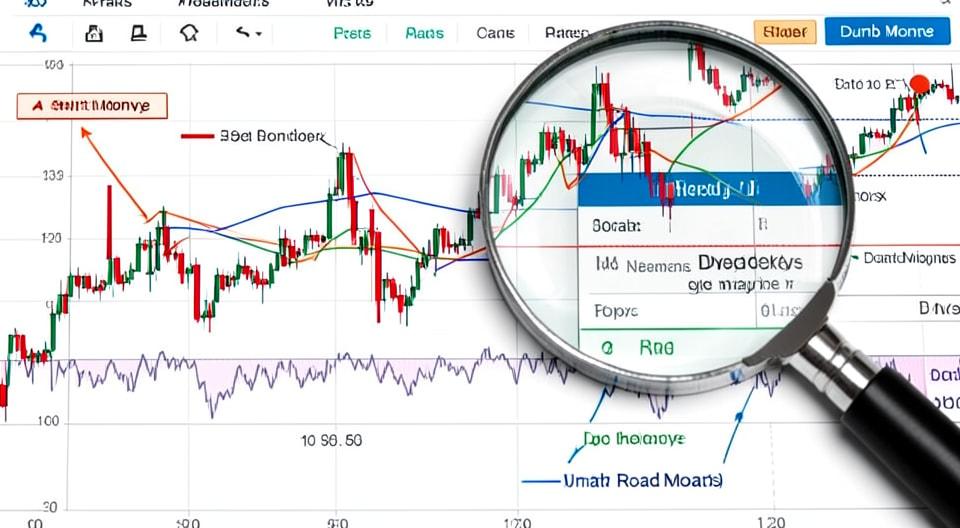Click the orange Slwer button
The image size is (960, 528).
tap(785, 32)
